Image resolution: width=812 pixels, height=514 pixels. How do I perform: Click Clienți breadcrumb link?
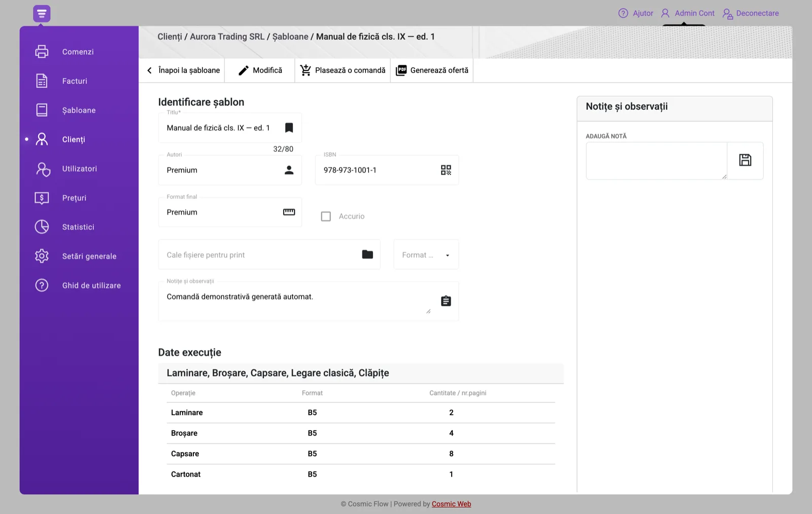[170, 37]
